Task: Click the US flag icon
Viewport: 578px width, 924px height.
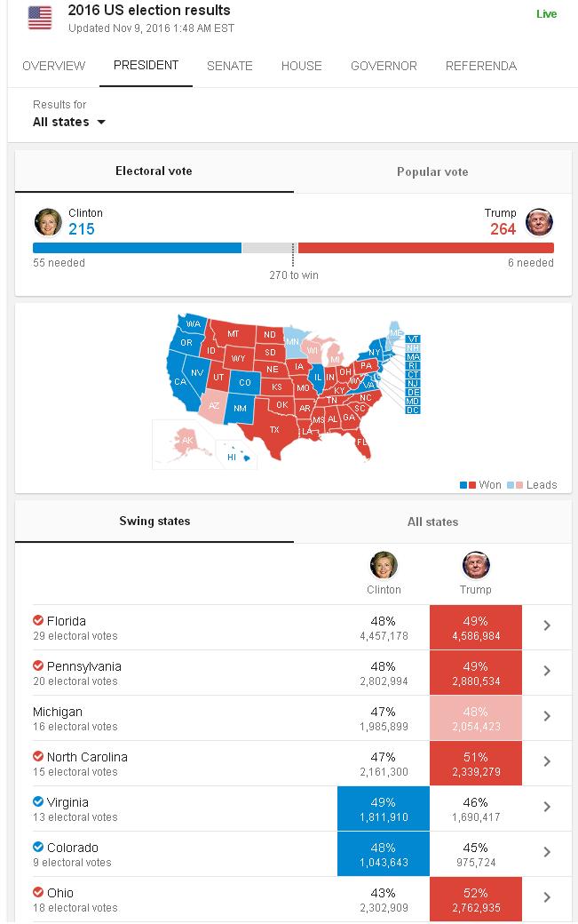Action: (x=40, y=18)
